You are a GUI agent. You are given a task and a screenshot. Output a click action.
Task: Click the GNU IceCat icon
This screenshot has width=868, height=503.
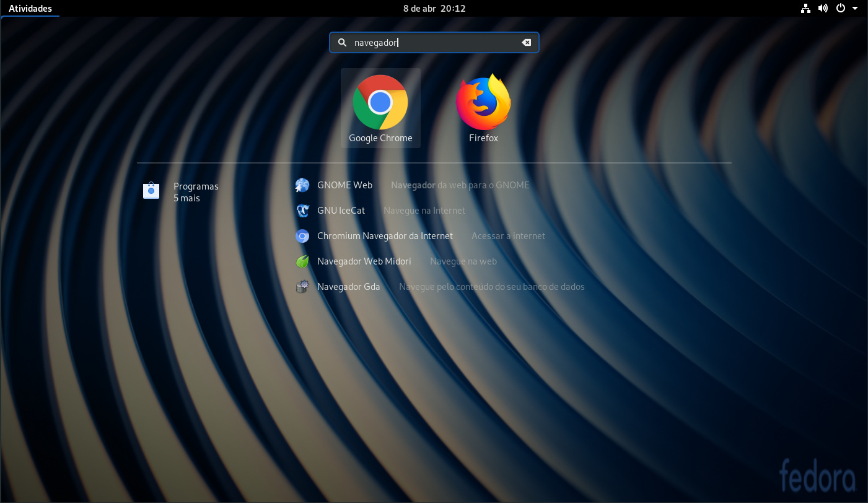pos(302,211)
